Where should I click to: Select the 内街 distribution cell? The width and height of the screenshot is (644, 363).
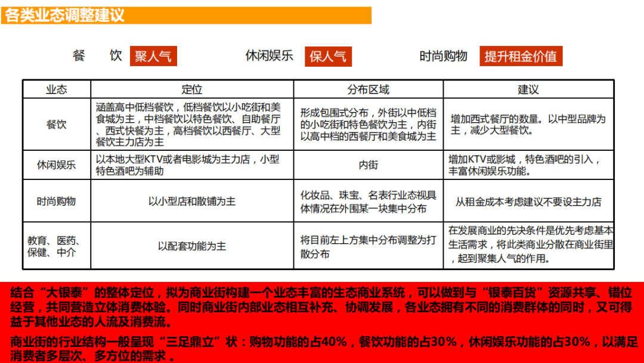369,165
